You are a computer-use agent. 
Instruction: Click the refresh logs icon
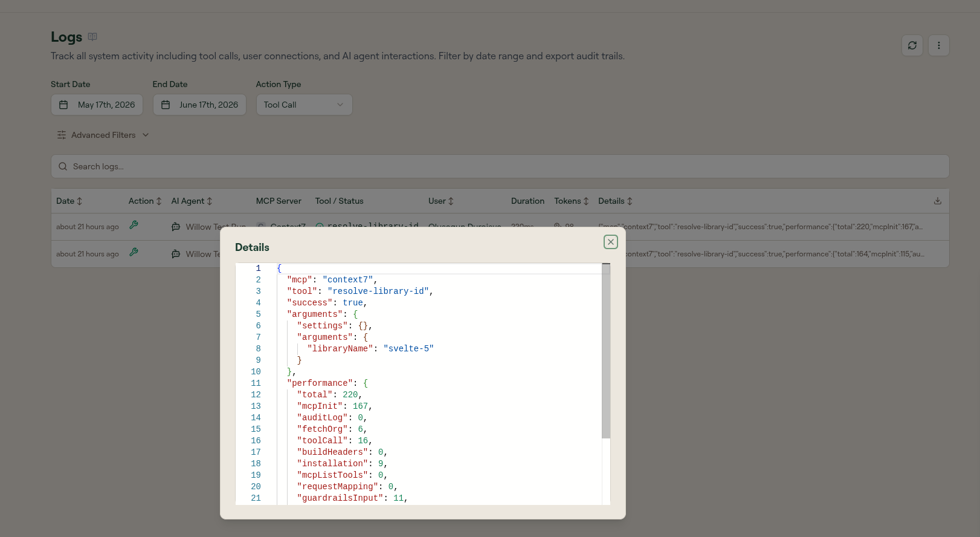point(912,45)
